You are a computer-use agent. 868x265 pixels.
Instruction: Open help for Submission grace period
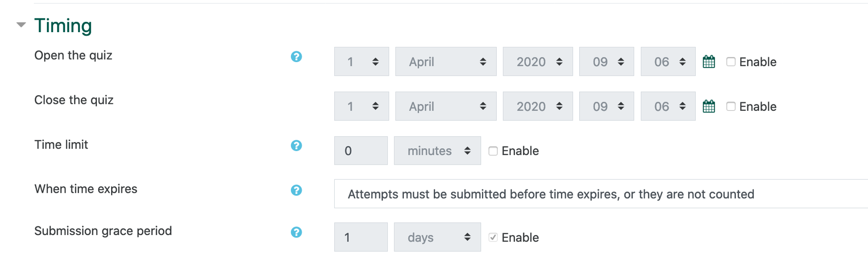(x=297, y=232)
